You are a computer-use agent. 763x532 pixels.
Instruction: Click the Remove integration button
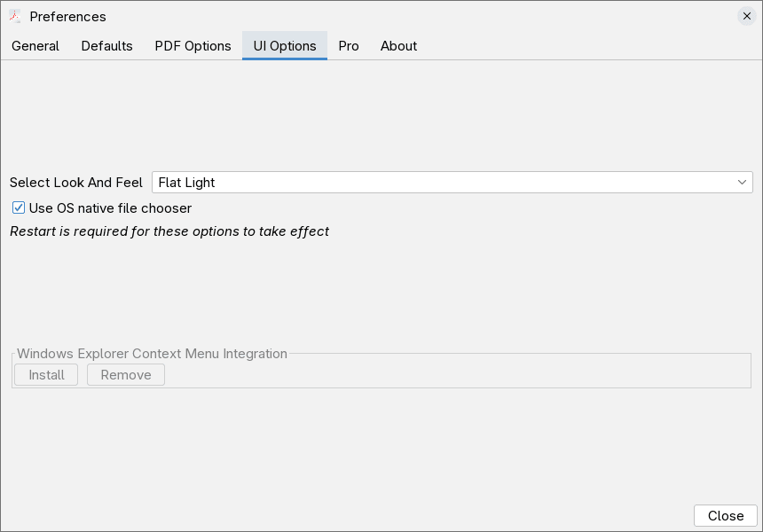tap(125, 374)
